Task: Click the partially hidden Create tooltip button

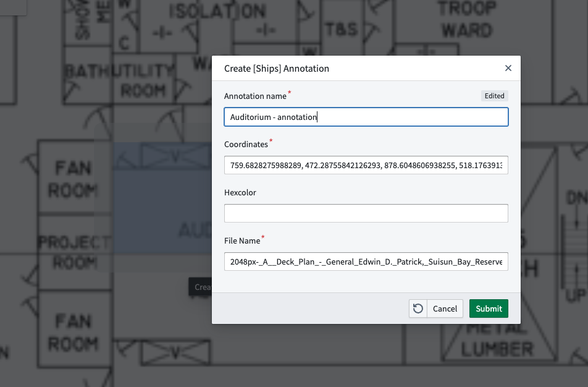Action: [x=202, y=286]
